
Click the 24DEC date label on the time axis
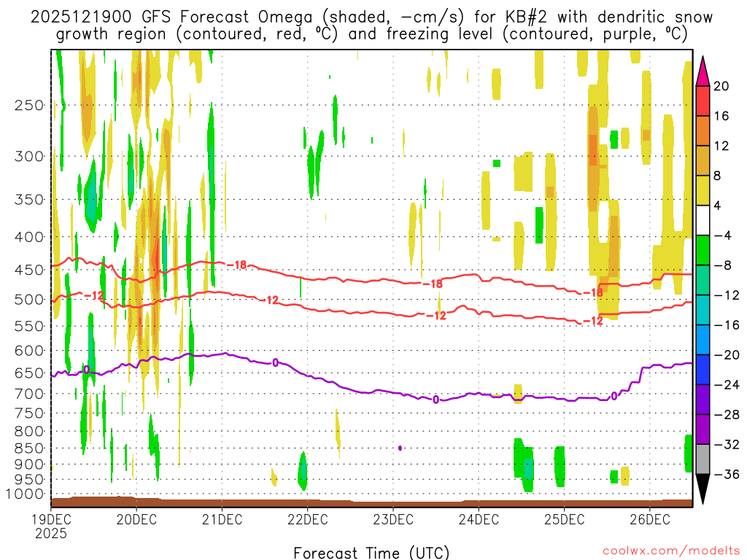pyautogui.click(x=479, y=519)
